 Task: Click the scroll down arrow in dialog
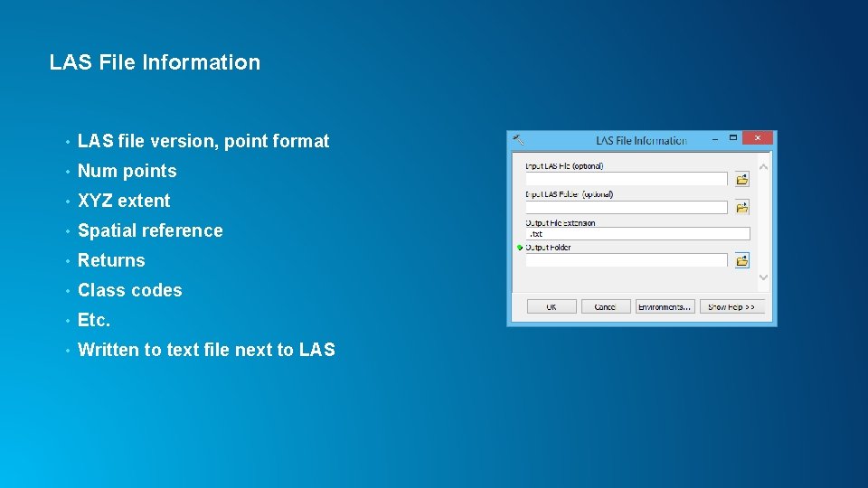763,277
